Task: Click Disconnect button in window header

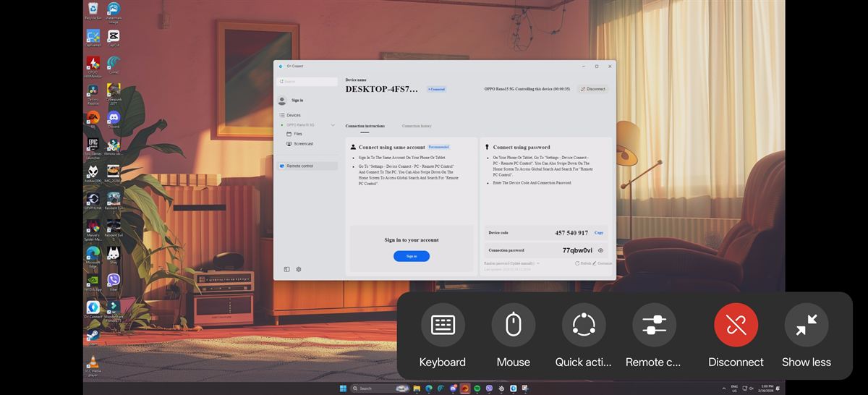Action: coord(593,89)
